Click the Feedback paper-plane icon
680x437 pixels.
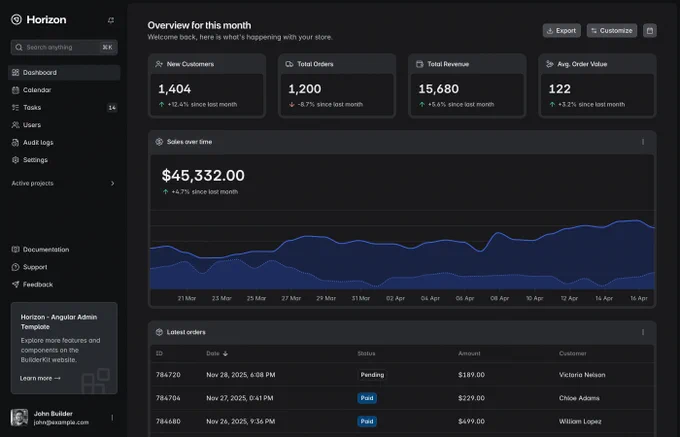point(16,284)
